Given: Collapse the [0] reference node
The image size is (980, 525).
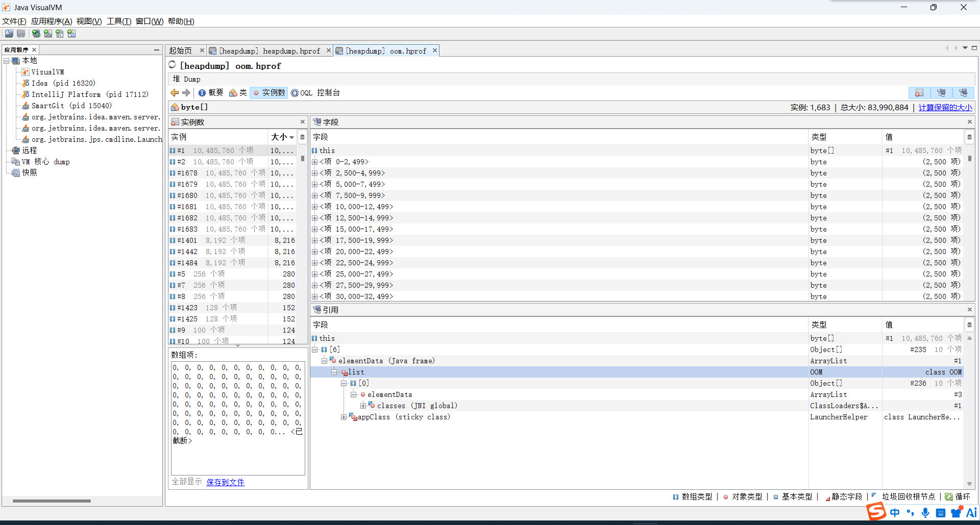Looking at the screenshot, I should pyautogui.click(x=344, y=383).
